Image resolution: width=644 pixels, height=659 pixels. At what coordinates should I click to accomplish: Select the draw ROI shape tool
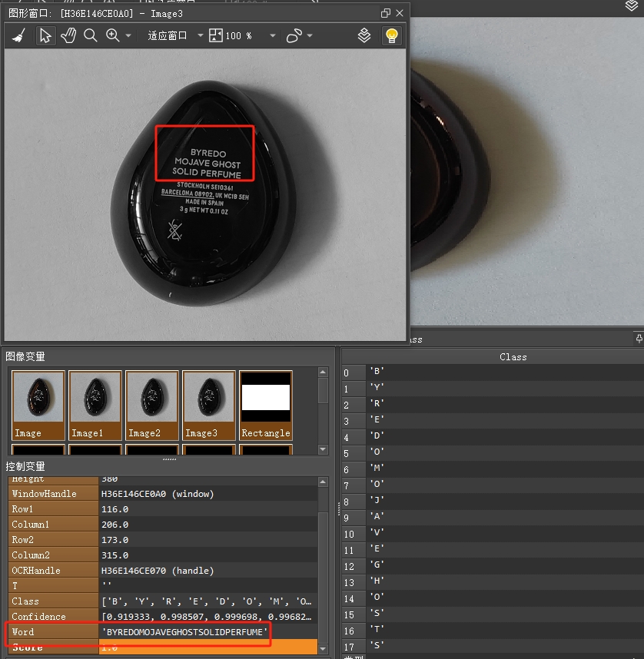[x=294, y=36]
